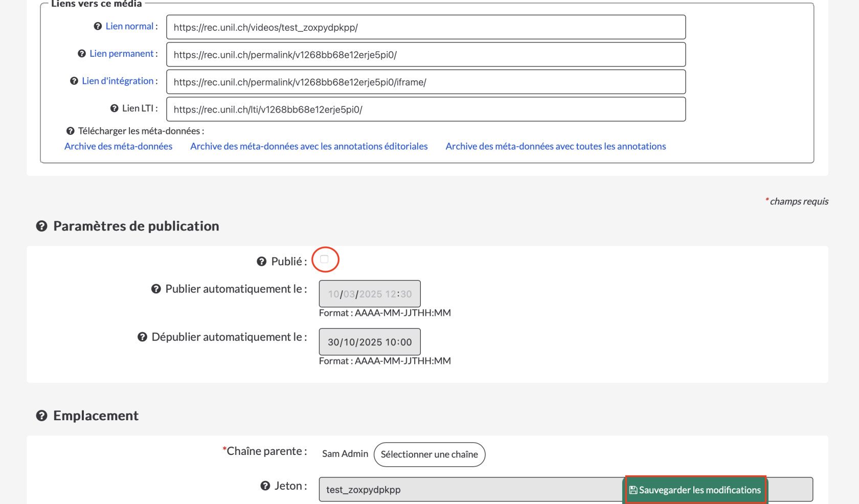Click help icon for Paramètres de publication heading
This screenshot has height=504, width=859.
click(42, 226)
